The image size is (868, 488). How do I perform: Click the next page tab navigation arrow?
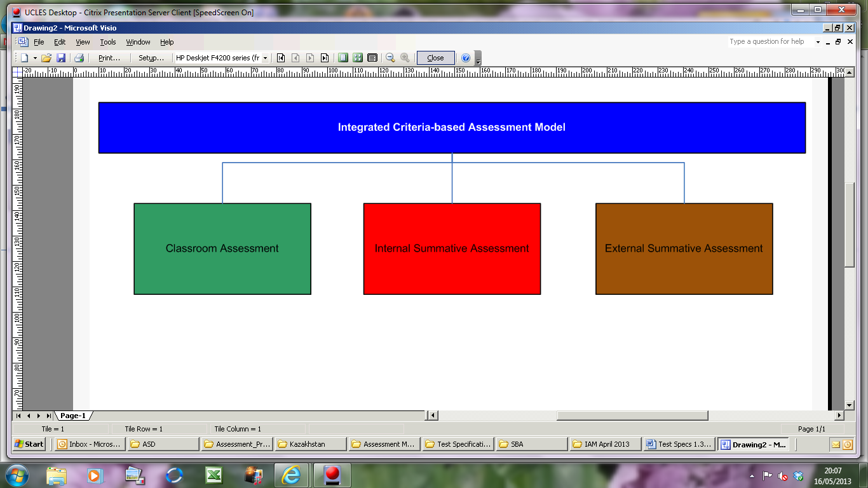[39, 416]
